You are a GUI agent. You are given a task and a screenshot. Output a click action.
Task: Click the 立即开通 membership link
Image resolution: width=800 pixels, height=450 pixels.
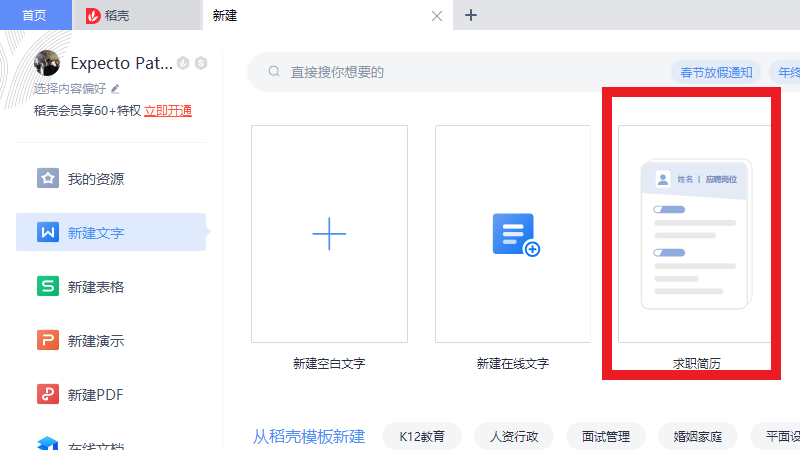coord(168,111)
